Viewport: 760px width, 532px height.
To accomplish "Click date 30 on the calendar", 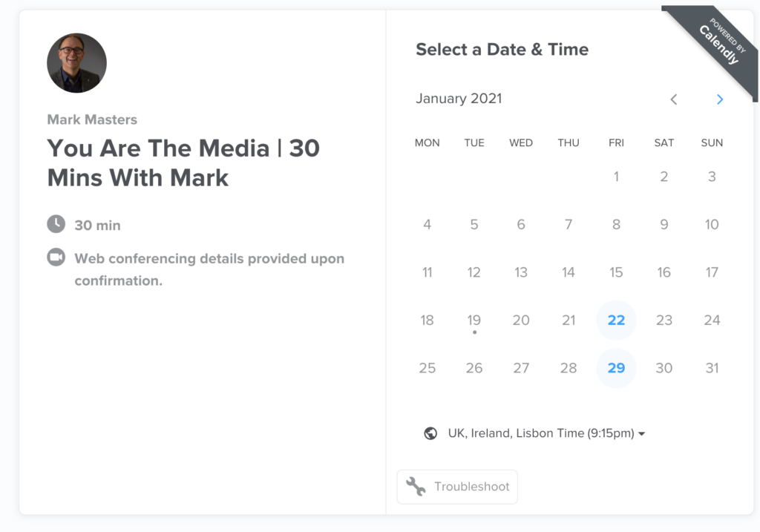I will pyautogui.click(x=664, y=368).
